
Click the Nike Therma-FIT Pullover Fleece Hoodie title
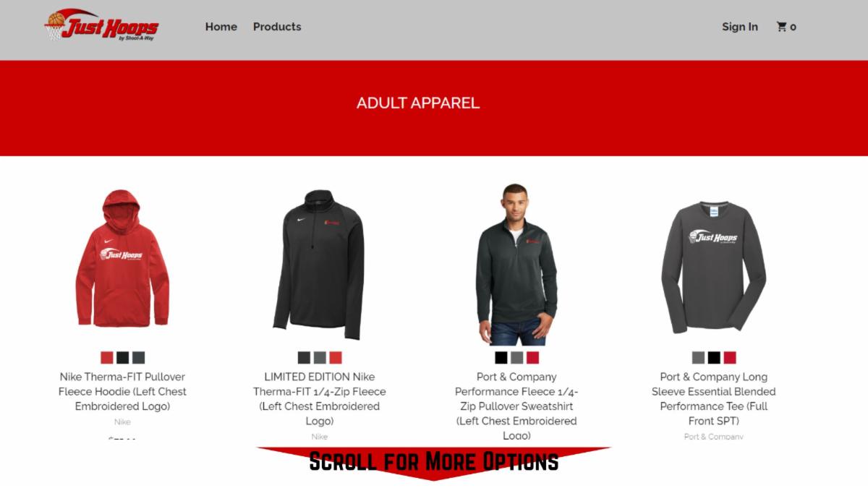click(122, 391)
